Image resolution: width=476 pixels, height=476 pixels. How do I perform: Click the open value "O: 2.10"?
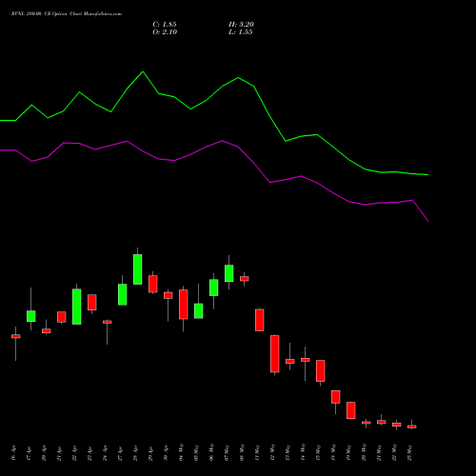point(165,32)
